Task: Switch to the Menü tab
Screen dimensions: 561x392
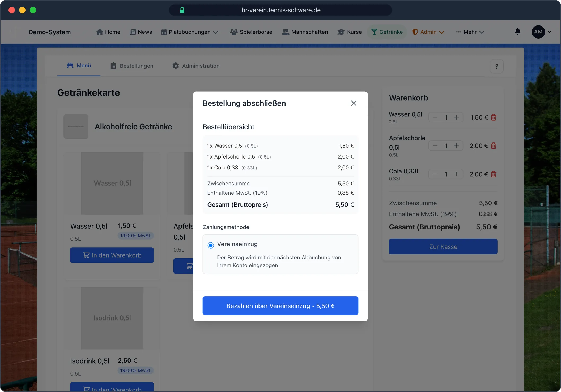Action: point(79,66)
